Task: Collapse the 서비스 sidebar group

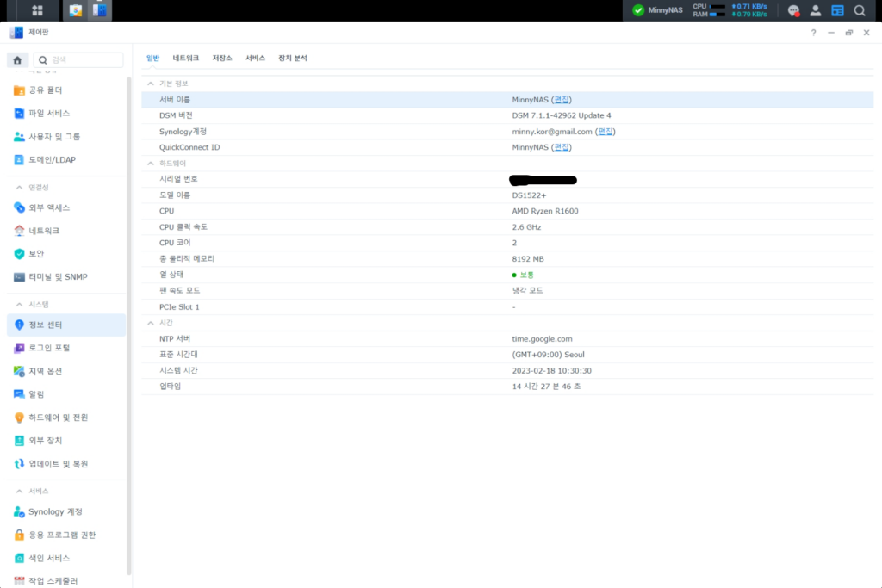Action: click(19, 491)
